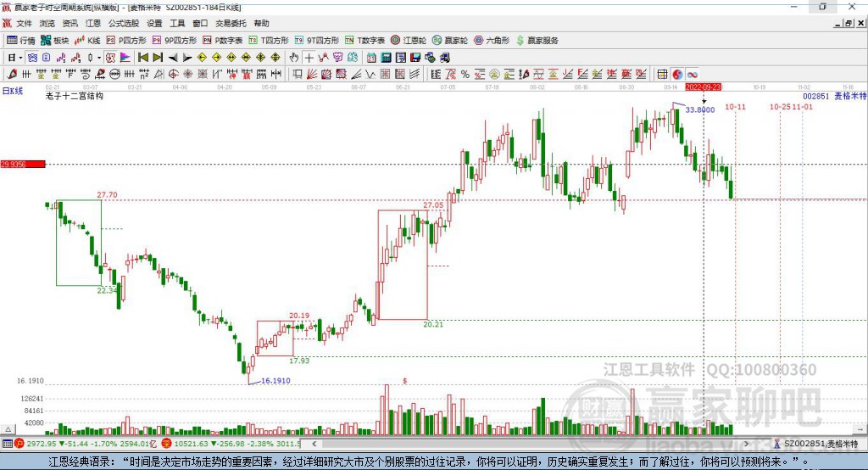Open the 设置 menu

(154, 23)
